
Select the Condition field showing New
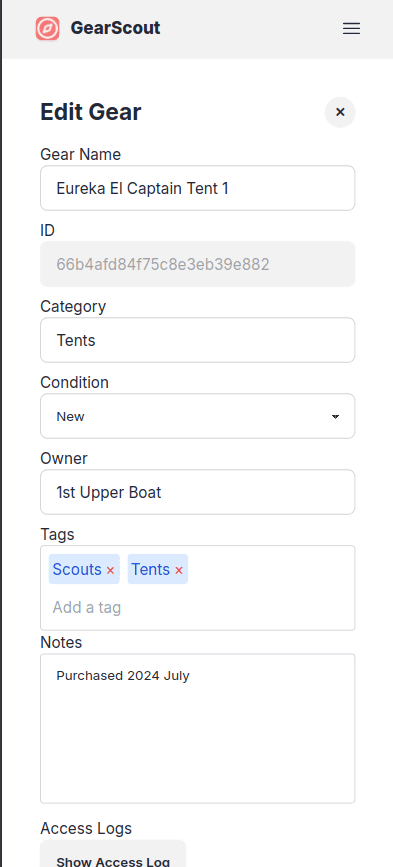click(x=197, y=416)
